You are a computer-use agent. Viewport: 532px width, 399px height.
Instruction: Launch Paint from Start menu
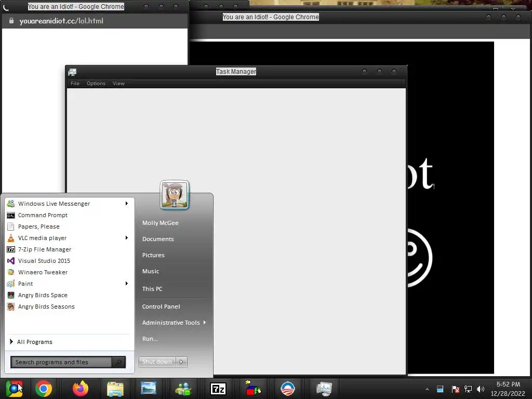(x=70, y=284)
